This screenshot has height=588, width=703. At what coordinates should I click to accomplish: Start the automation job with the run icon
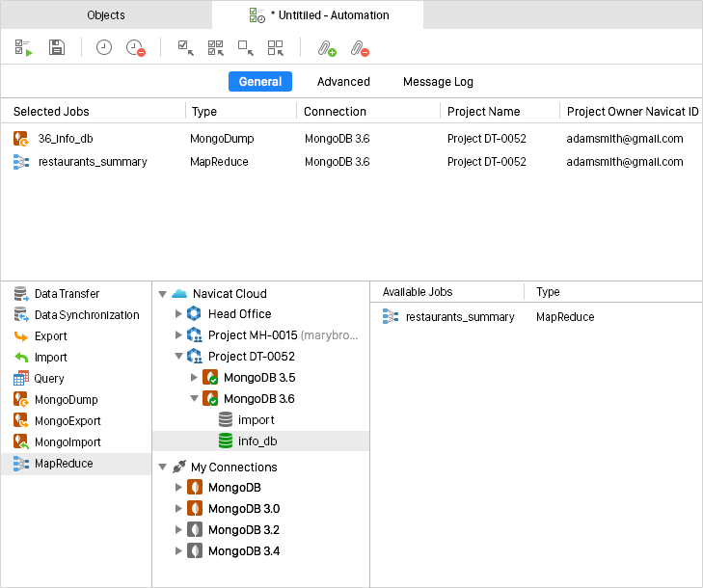[x=23, y=47]
